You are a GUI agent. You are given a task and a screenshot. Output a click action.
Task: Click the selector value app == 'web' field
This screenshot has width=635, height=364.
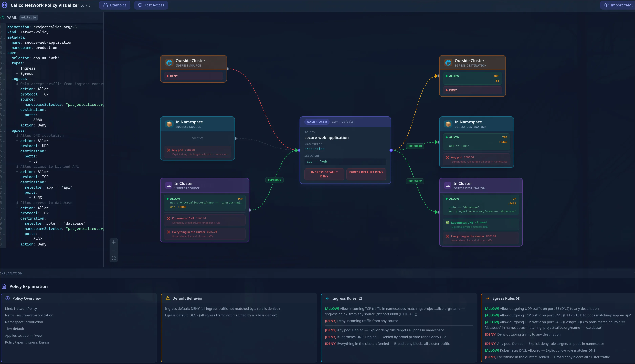pos(345,162)
